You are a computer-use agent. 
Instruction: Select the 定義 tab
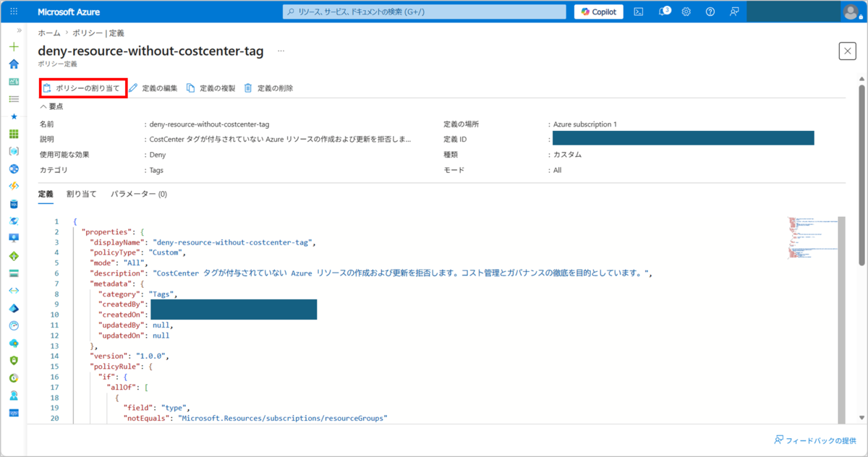[46, 194]
